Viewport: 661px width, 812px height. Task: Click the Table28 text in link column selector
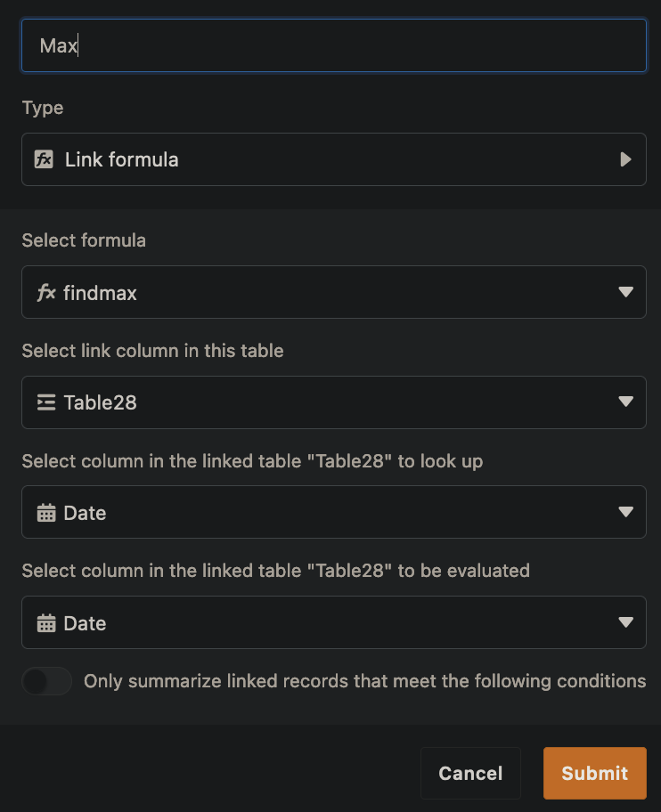click(101, 402)
